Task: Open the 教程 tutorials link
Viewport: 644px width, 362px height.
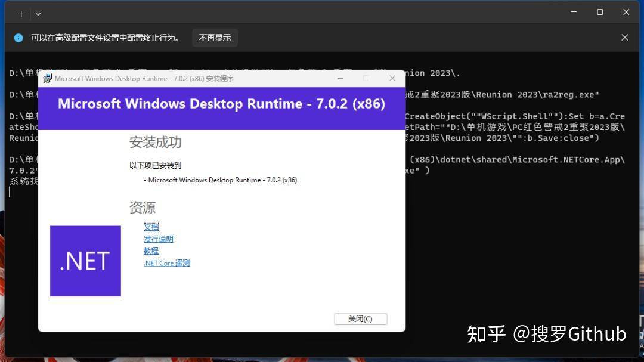Action: tap(151, 250)
